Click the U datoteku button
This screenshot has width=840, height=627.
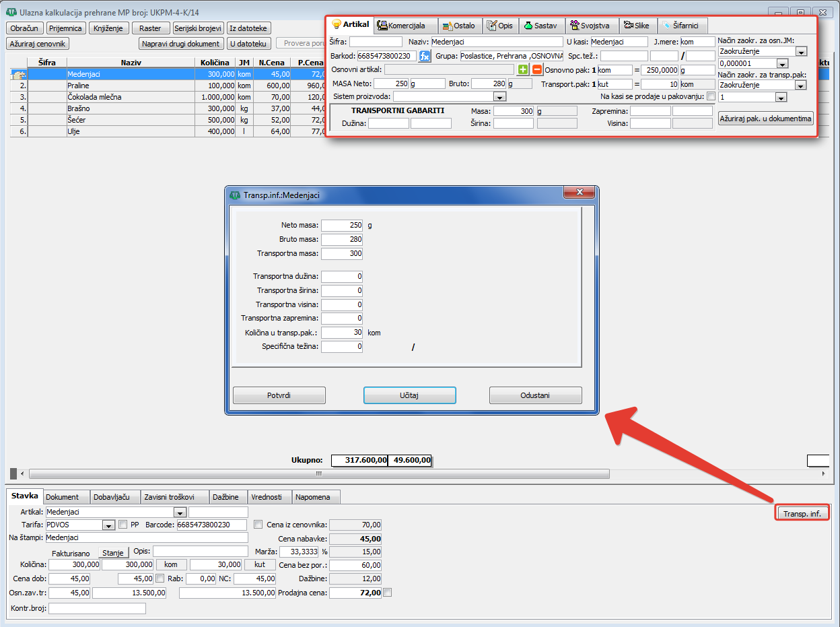pyautogui.click(x=248, y=44)
